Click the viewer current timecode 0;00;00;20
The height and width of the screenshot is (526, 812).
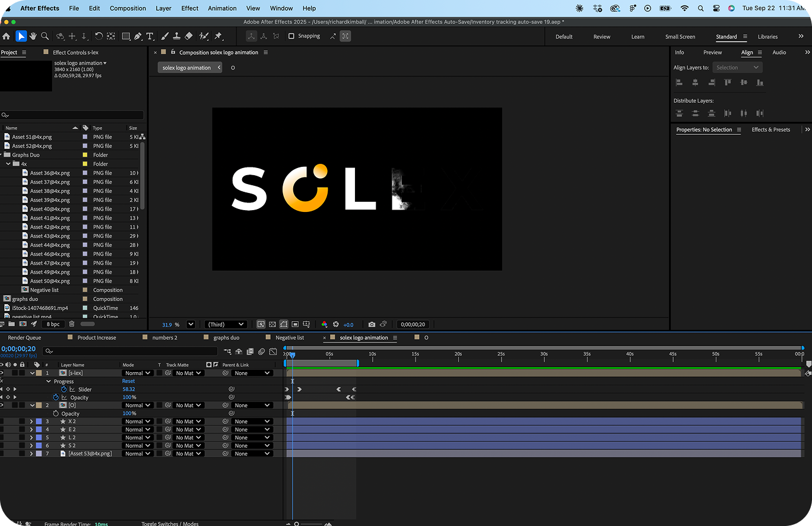click(x=413, y=325)
